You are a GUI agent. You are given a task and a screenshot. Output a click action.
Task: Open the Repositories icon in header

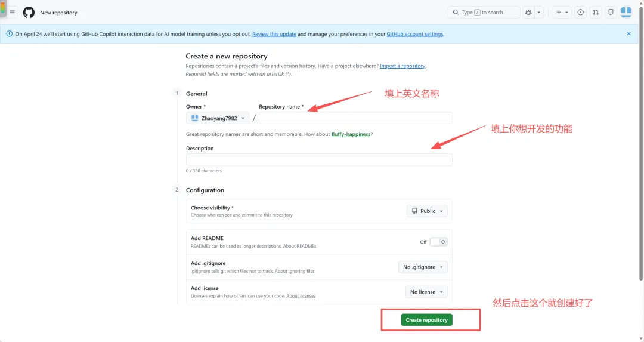point(611,12)
